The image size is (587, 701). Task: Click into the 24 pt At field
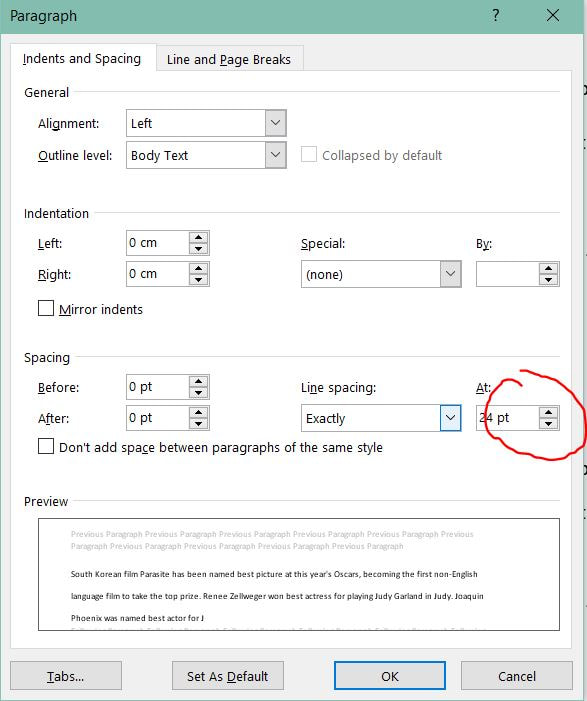click(x=507, y=418)
